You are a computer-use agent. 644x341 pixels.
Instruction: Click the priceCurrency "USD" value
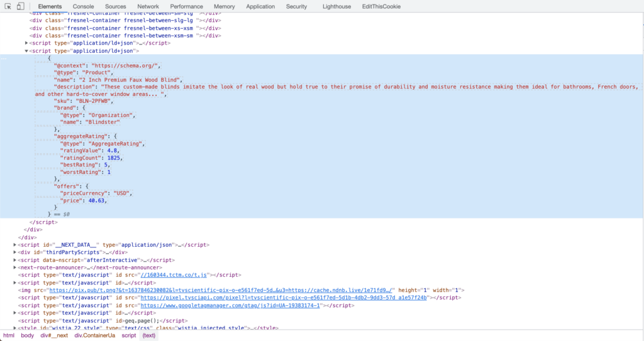click(122, 193)
